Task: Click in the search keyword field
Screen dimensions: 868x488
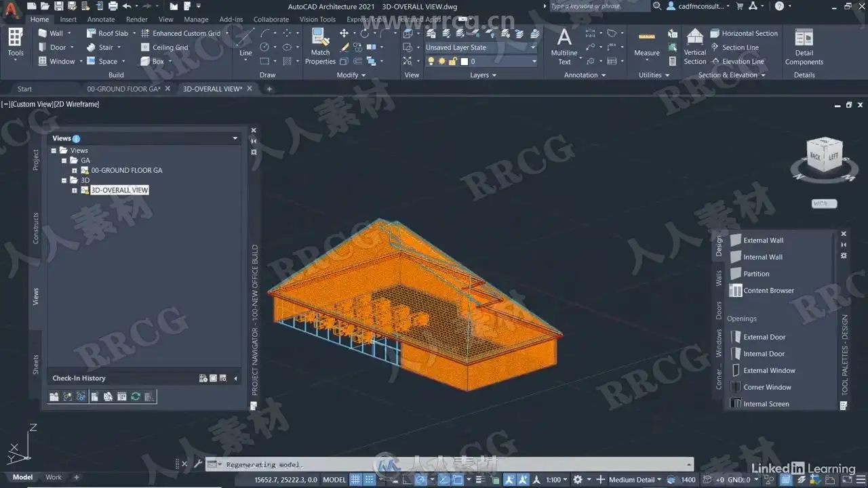Action: click(x=599, y=6)
